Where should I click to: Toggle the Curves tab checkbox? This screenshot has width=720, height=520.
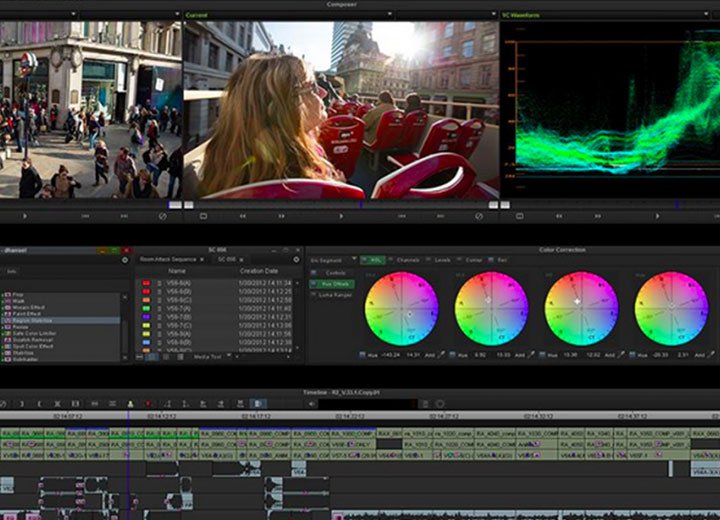tap(459, 260)
